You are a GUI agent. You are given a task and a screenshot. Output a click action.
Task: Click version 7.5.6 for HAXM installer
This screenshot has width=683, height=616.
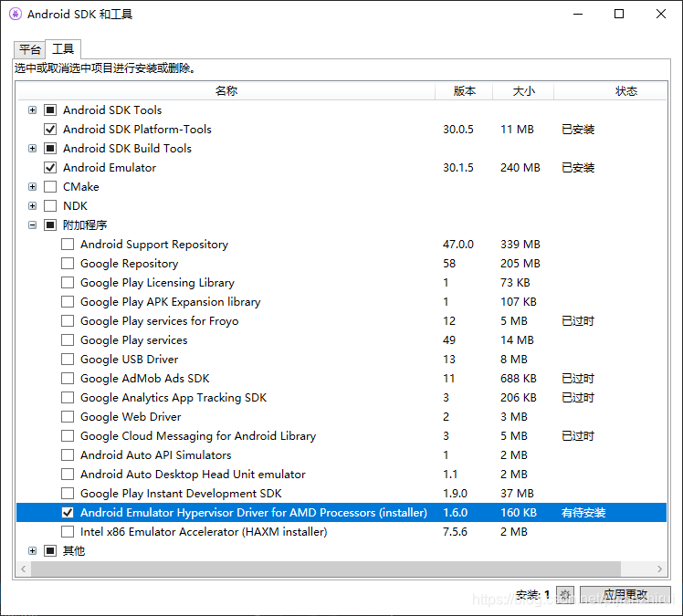(x=456, y=531)
